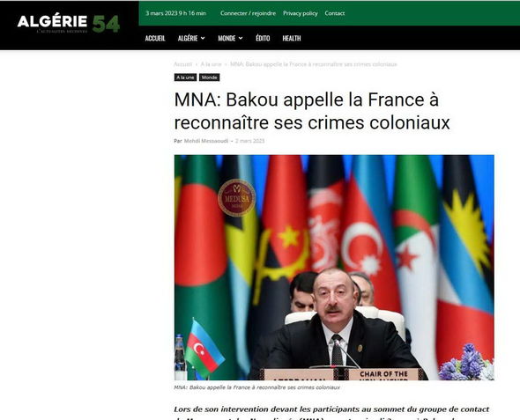Select the A la une category tag
This screenshot has height=420, width=520.
pyautogui.click(x=185, y=77)
